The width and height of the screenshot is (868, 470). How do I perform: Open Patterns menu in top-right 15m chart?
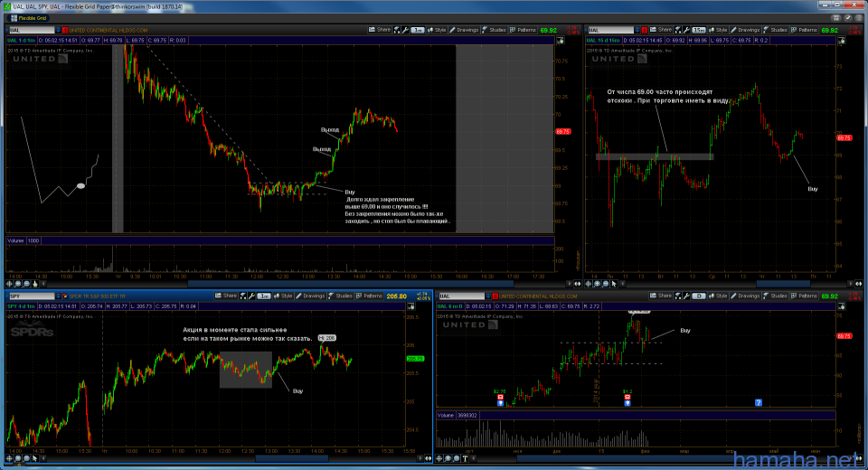[x=804, y=30]
